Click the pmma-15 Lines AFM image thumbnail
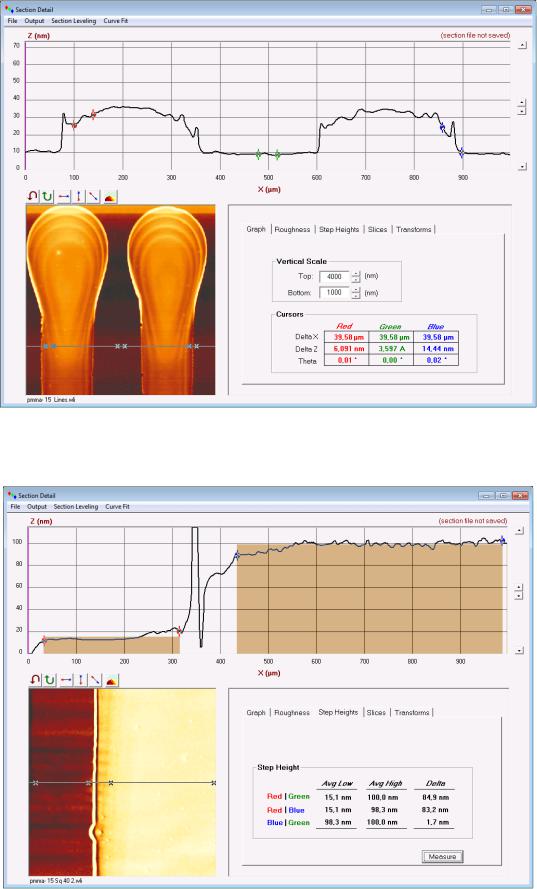The width and height of the screenshot is (537, 889). (121, 300)
